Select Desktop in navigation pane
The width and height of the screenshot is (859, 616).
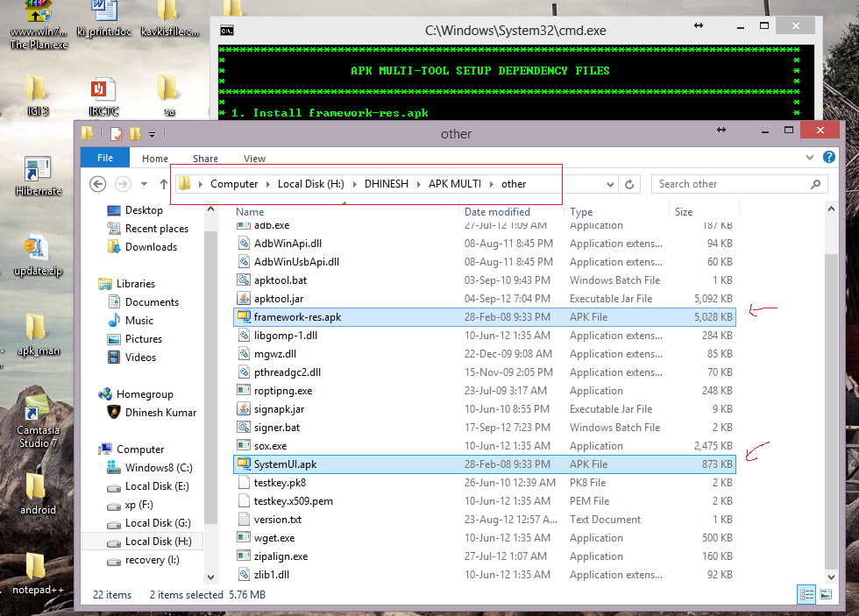click(x=144, y=210)
